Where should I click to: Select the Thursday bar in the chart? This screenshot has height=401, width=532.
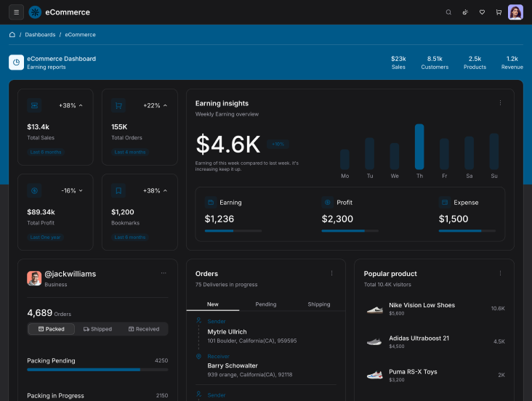pyautogui.click(x=419, y=147)
